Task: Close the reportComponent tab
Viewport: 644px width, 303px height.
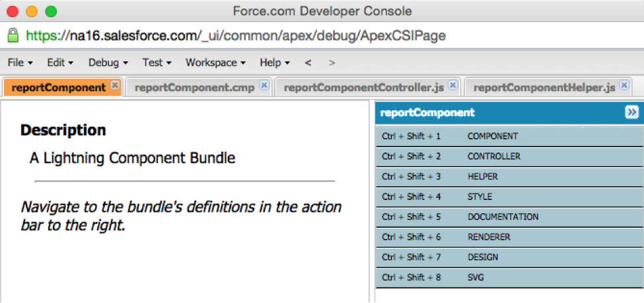Action: tap(115, 85)
